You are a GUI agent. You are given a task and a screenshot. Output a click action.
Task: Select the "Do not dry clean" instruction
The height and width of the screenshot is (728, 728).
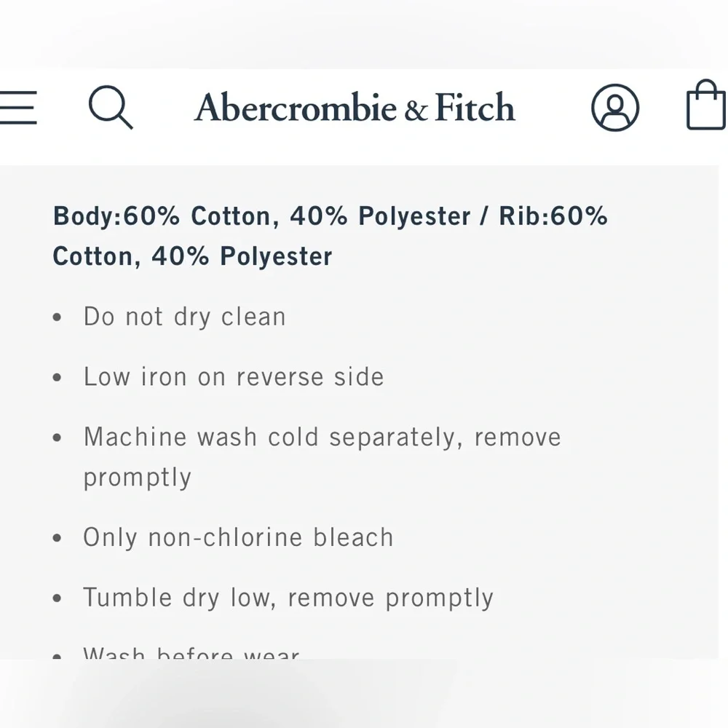click(184, 317)
